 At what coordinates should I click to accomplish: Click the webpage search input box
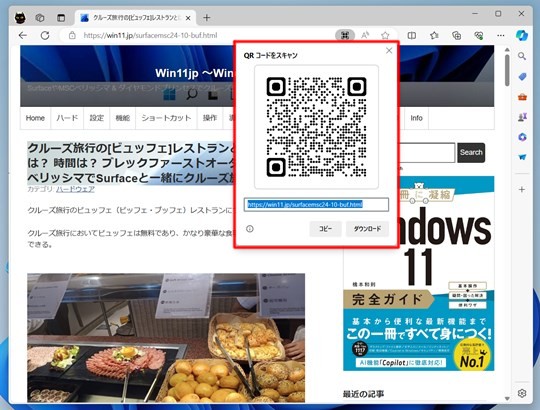click(427, 153)
